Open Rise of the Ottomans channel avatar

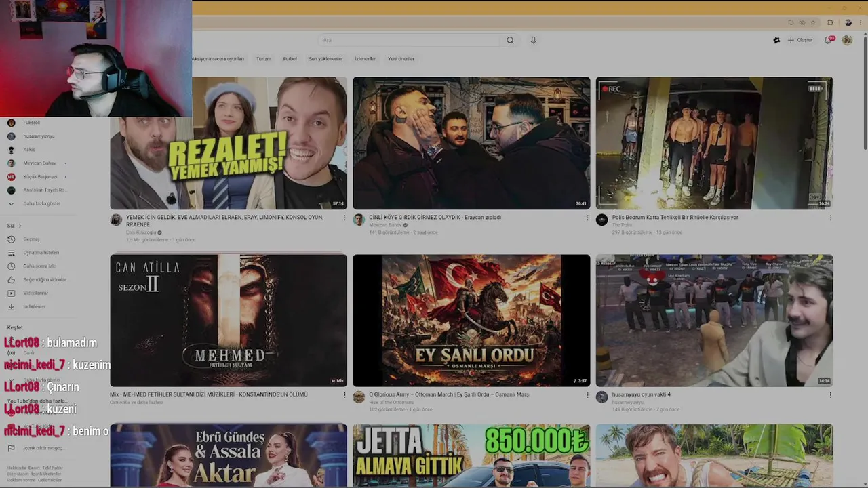click(359, 397)
